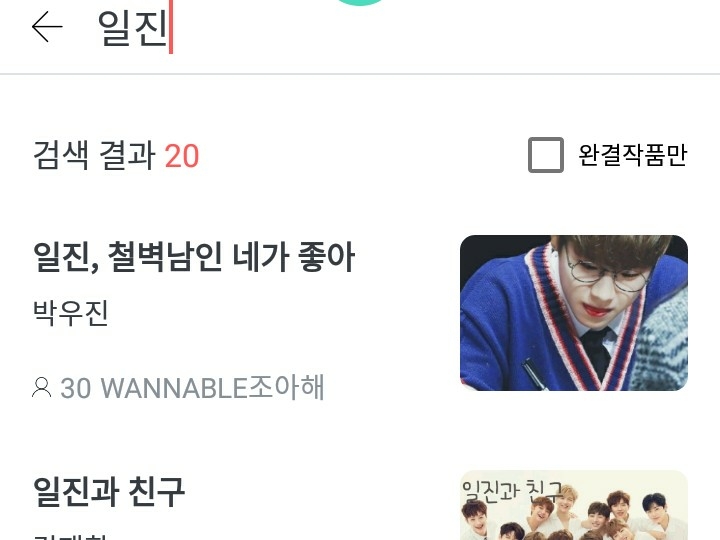720x540 pixels.
Task: Open the blue sweater cover thumbnail
Action: pos(574,313)
